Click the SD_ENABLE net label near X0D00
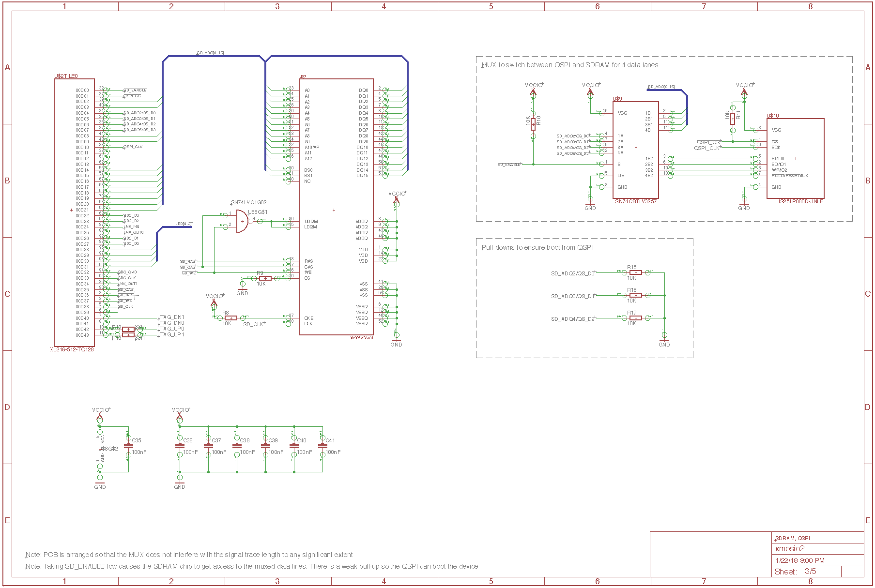The width and height of the screenshot is (875, 588). [x=135, y=90]
